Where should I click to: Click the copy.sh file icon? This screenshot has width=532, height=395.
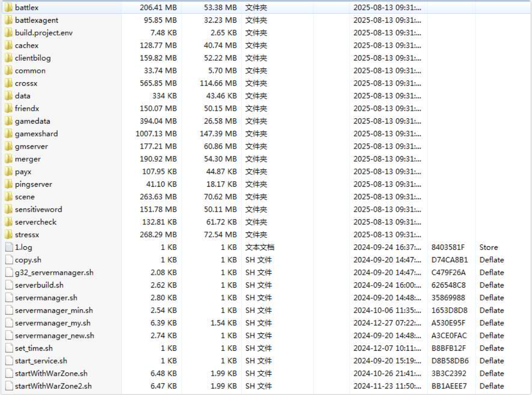pyautogui.click(x=9, y=260)
